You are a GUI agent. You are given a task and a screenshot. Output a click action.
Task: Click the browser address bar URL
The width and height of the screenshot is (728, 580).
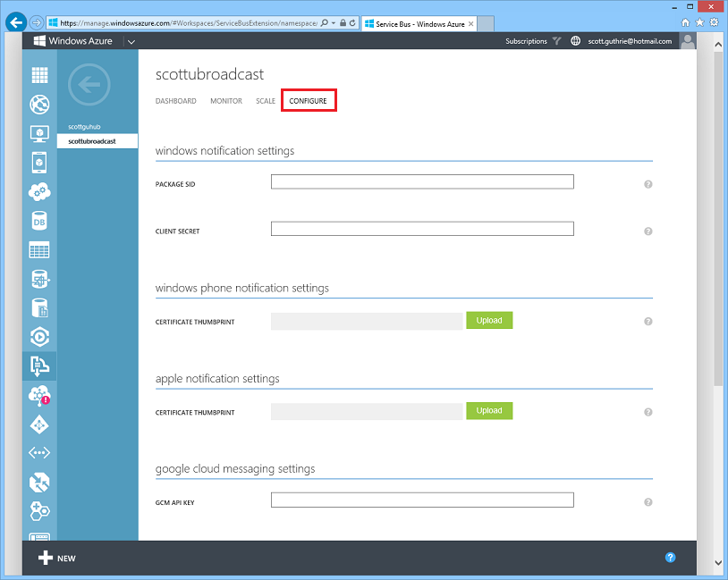189,23
